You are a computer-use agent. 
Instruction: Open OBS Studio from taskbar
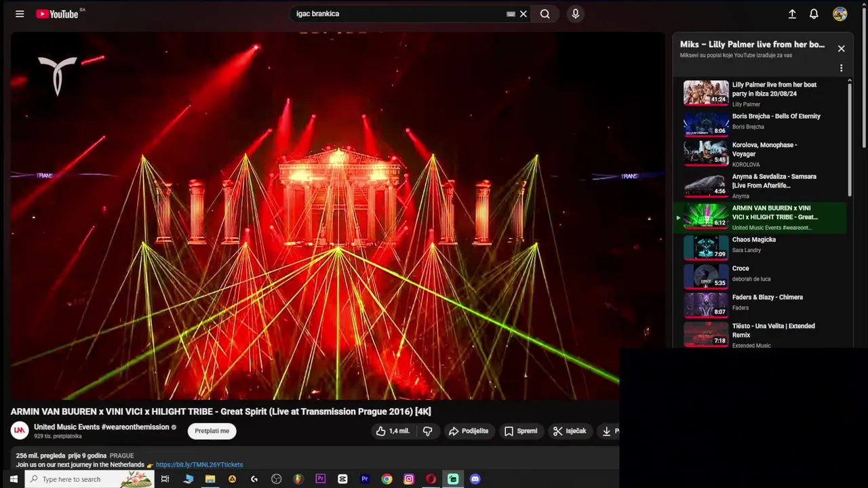point(276,479)
